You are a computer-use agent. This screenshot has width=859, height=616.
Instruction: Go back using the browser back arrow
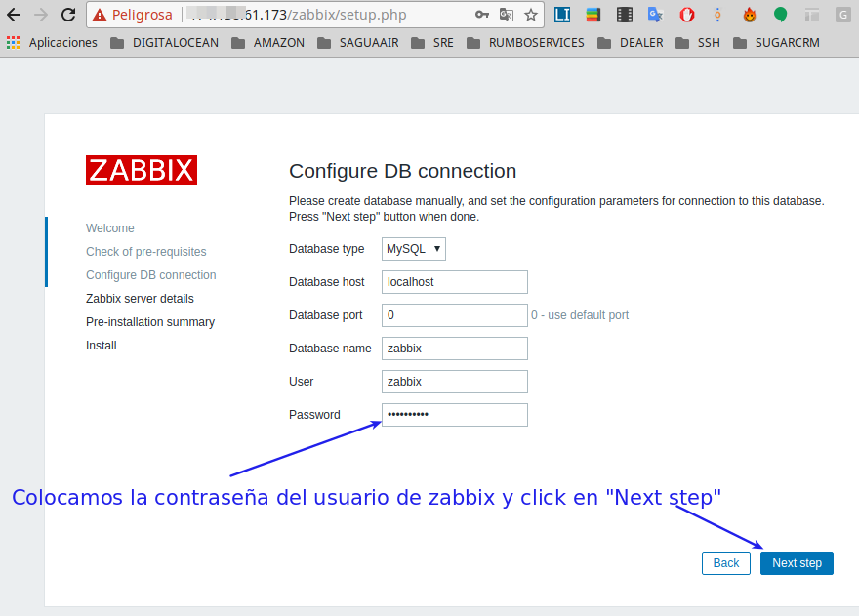click(14, 15)
